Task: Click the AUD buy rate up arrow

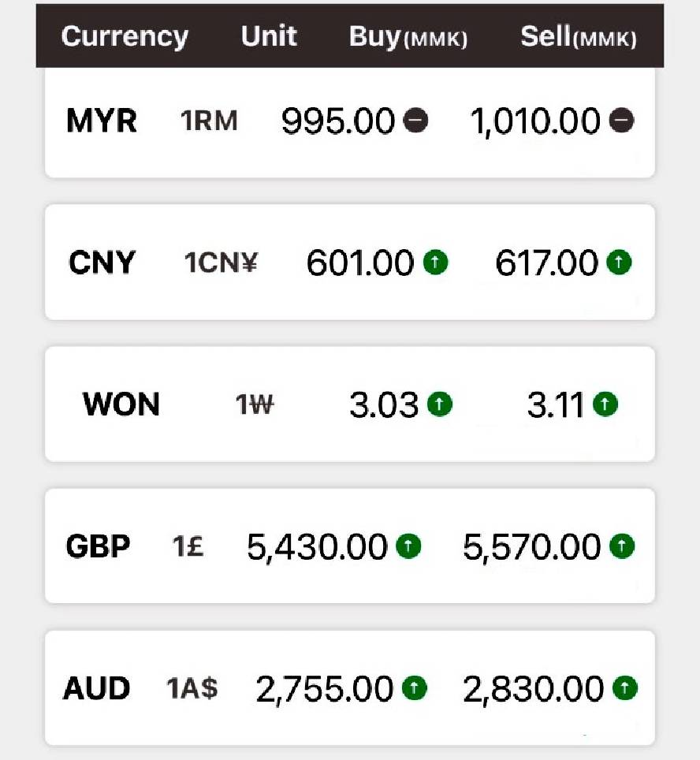Action: pos(414,688)
